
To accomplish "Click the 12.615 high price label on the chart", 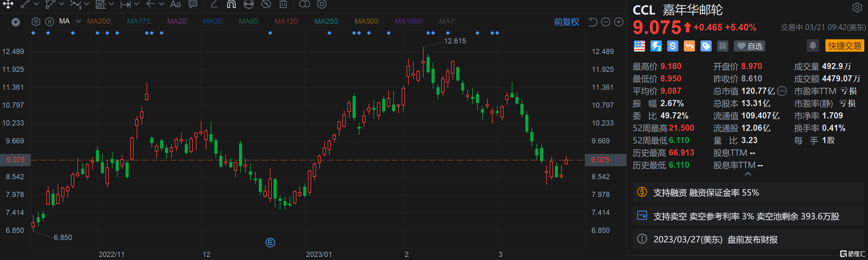I will point(455,41).
